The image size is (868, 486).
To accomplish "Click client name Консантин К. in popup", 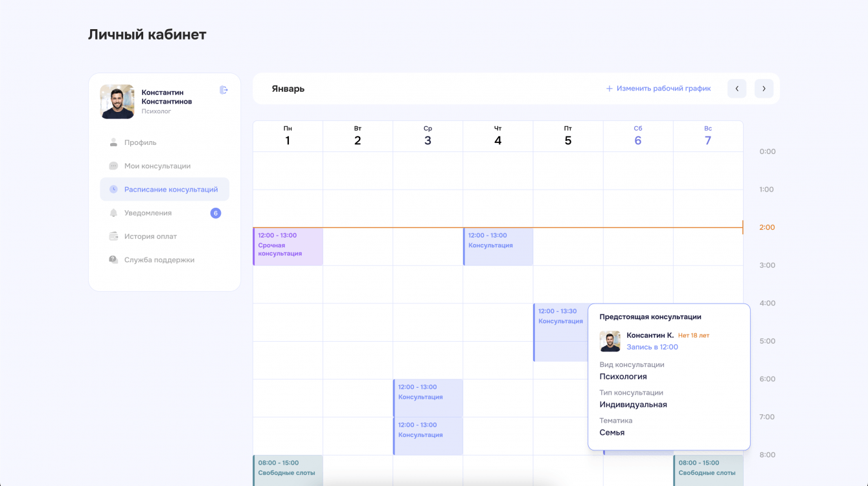I will tap(650, 335).
